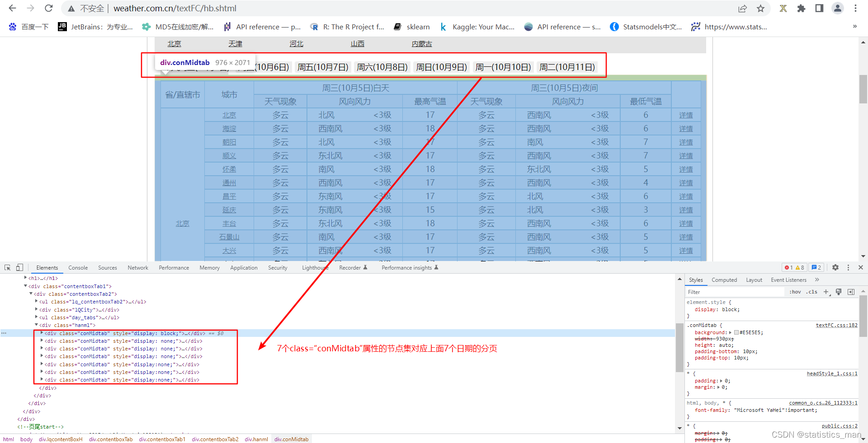Activate the DevTools inspect element icon
The height and width of the screenshot is (443, 868).
pos(8,267)
